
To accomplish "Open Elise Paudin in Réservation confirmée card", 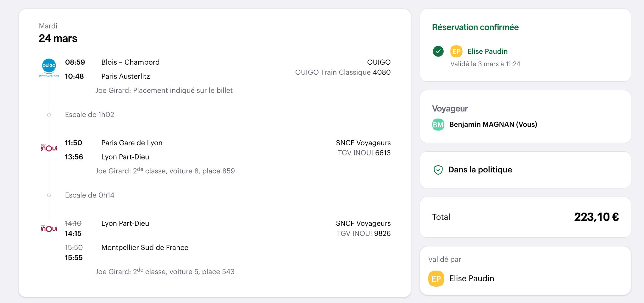I will pos(487,51).
